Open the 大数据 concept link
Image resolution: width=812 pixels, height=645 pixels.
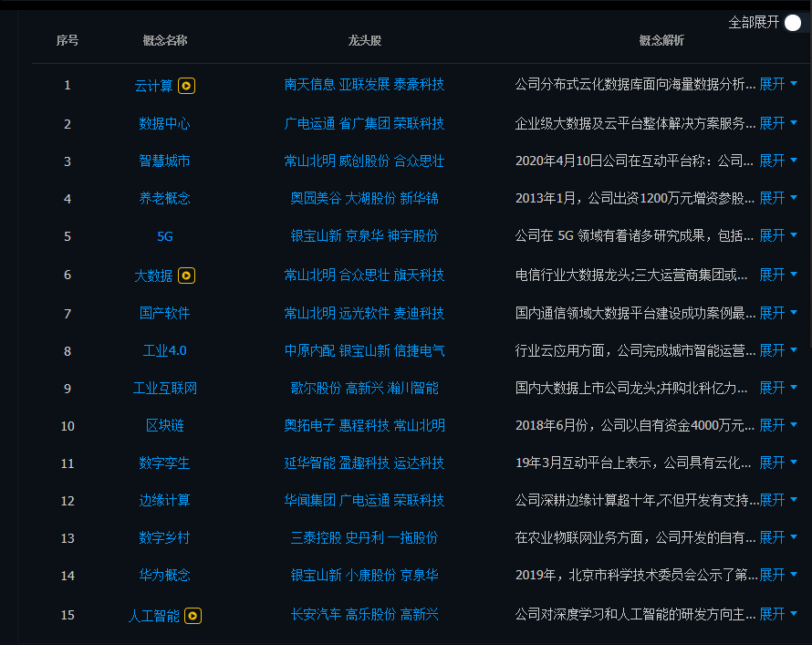click(x=153, y=276)
